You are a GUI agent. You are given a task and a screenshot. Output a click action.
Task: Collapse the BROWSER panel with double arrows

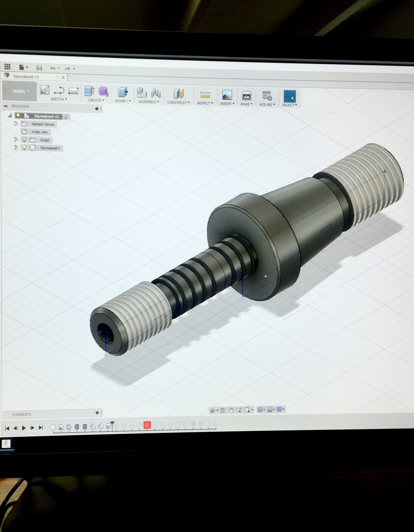coord(6,106)
